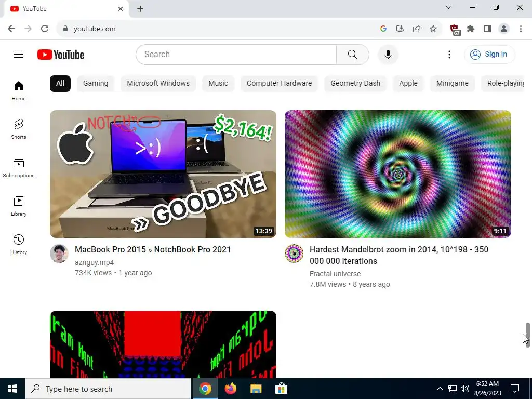Viewport: 532px width, 399px height.
Task: Select the Geometry Dash filter chip
Action: pyautogui.click(x=355, y=84)
